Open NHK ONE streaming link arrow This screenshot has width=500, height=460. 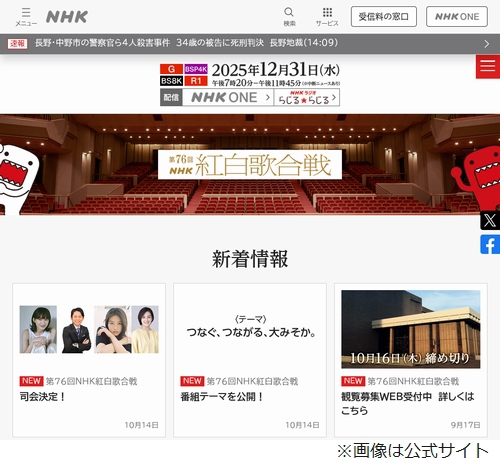coord(228,97)
